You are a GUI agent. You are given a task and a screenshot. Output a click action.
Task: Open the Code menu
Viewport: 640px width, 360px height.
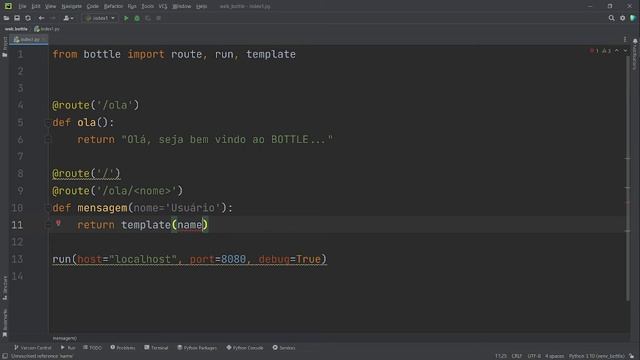[93, 6]
